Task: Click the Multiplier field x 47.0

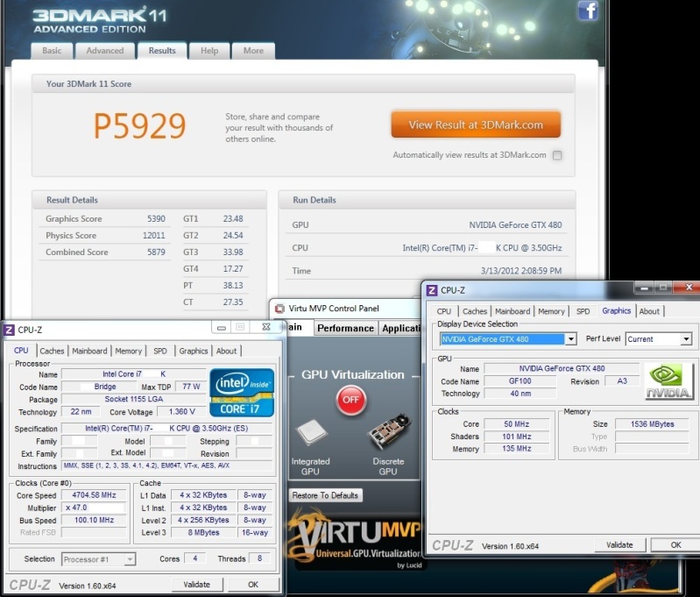Action: pos(95,508)
